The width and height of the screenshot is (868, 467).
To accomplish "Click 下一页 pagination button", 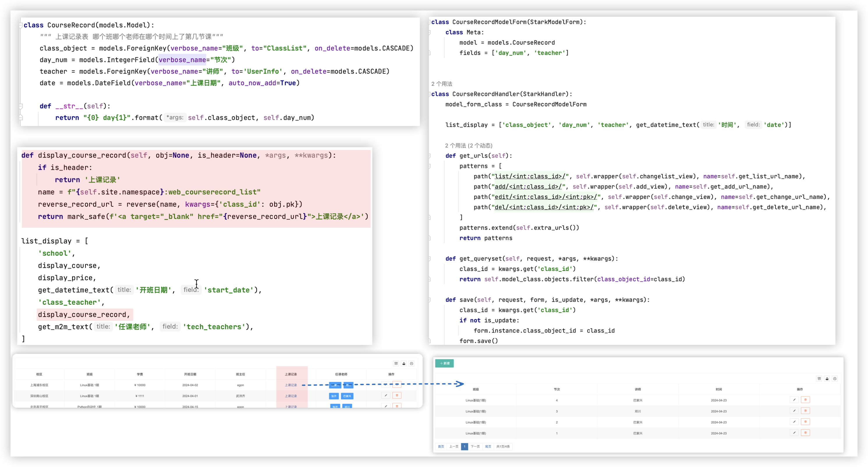I will pyautogui.click(x=475, y=446).
